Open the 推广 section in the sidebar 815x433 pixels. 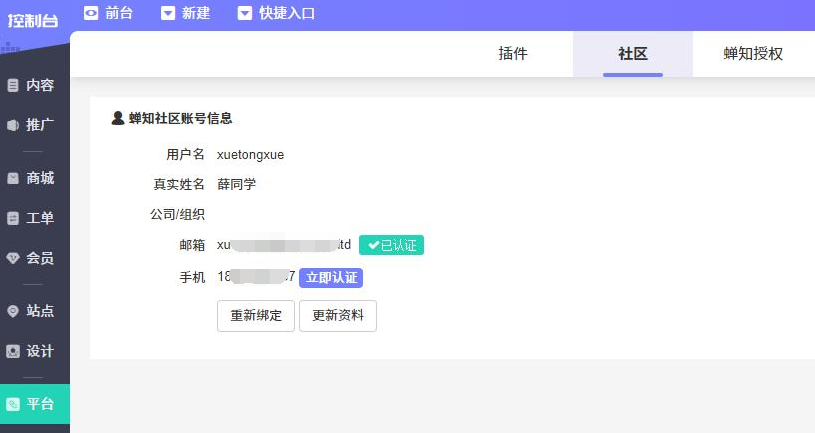pyautogui.click(x=31, y=125)
